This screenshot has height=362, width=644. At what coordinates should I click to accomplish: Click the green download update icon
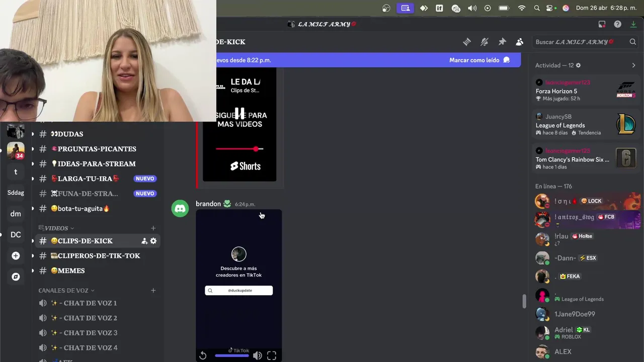[x=633, y=24]
